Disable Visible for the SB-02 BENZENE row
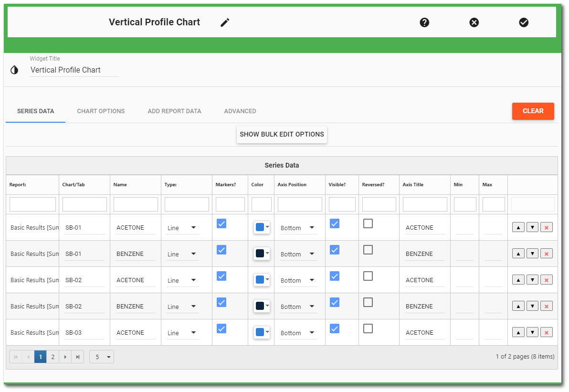 pyautogui.click(x=335, y=302)
